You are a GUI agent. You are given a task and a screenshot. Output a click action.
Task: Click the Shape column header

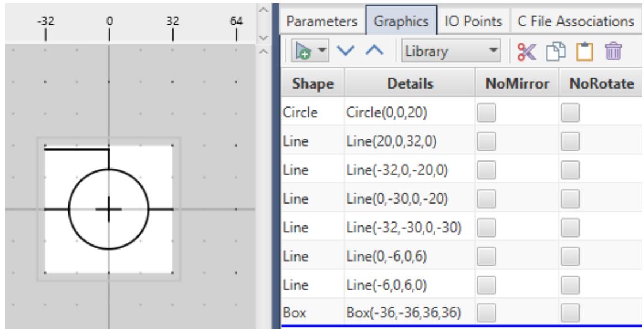[x=311, y=83]
